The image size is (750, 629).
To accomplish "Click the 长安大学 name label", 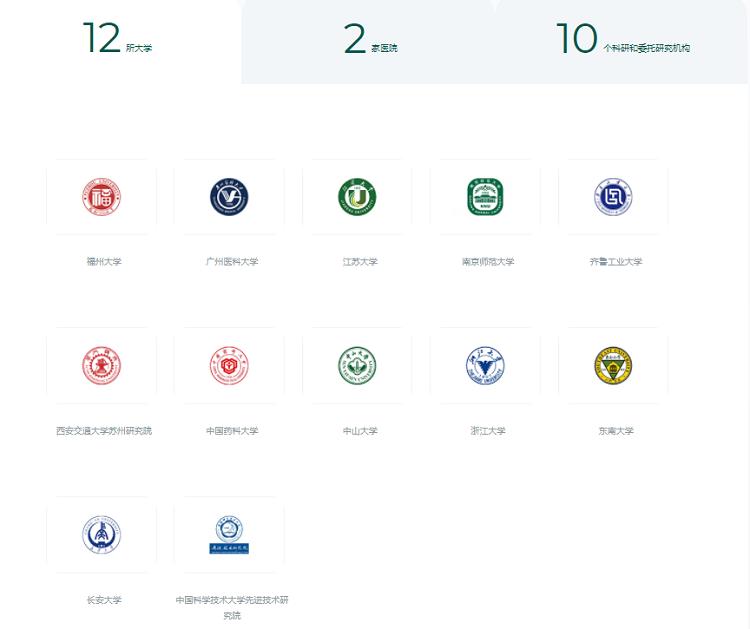I will click(104, 599).
